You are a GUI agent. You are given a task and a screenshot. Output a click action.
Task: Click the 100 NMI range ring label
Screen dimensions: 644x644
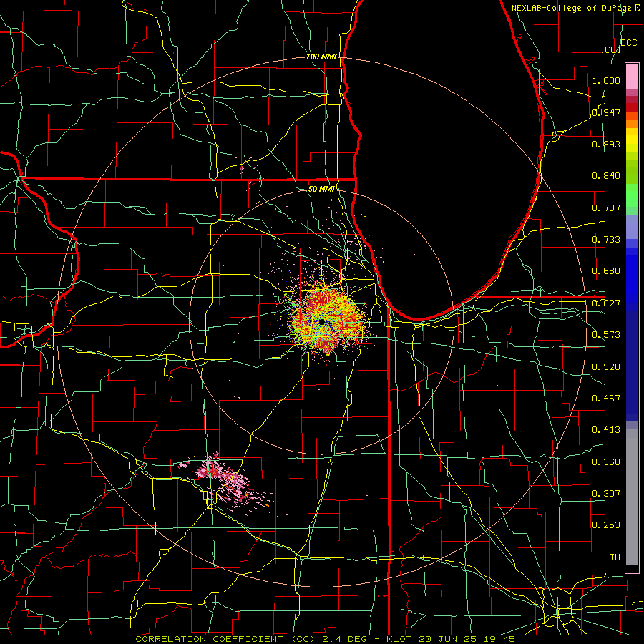[x=321, y=57]
